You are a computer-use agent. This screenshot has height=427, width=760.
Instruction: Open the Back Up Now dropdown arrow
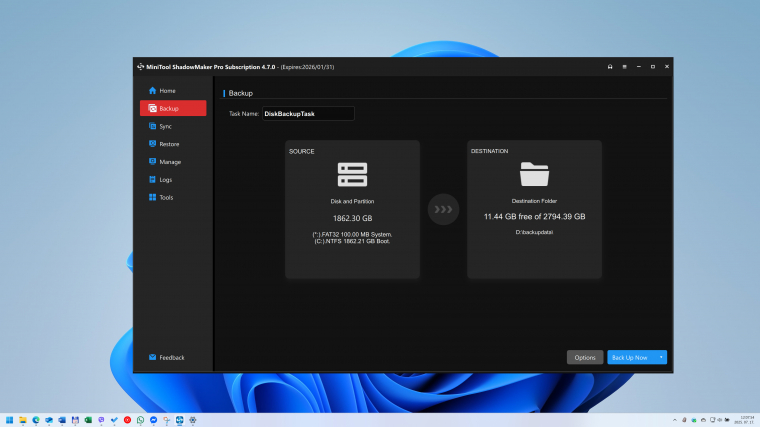pyautogui.click(x=661, y=358)
